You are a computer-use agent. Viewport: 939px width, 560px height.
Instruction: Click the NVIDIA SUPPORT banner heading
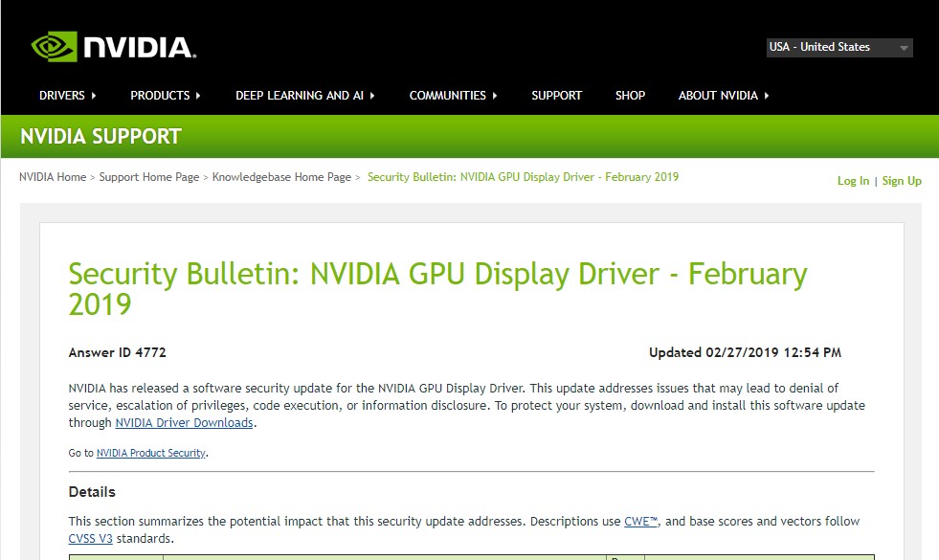(x=101, y=137)
